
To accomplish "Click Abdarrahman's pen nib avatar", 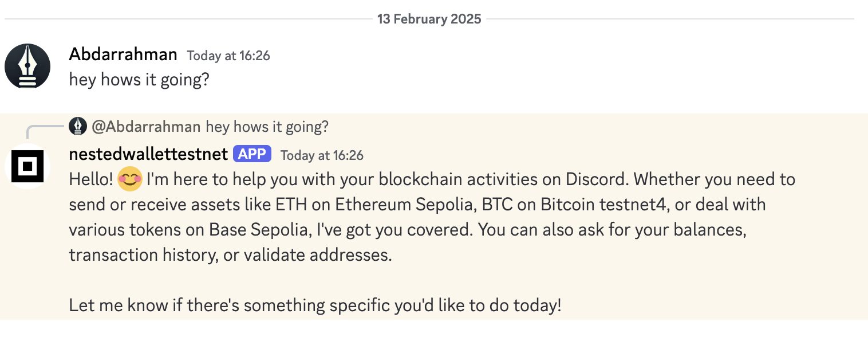I will pos(27,66).
